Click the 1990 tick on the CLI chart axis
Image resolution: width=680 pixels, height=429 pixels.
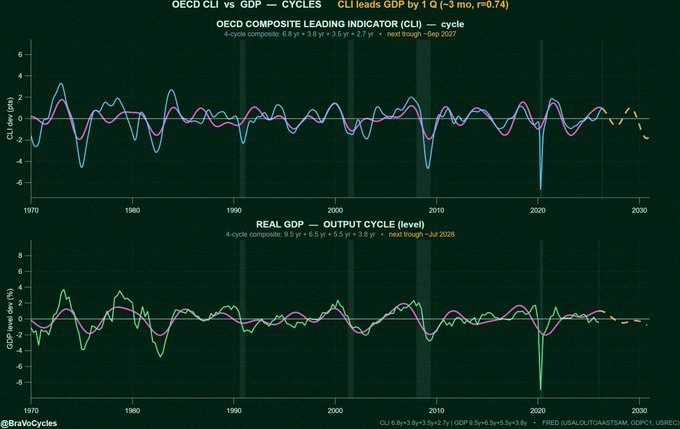[x=234, y=210]
